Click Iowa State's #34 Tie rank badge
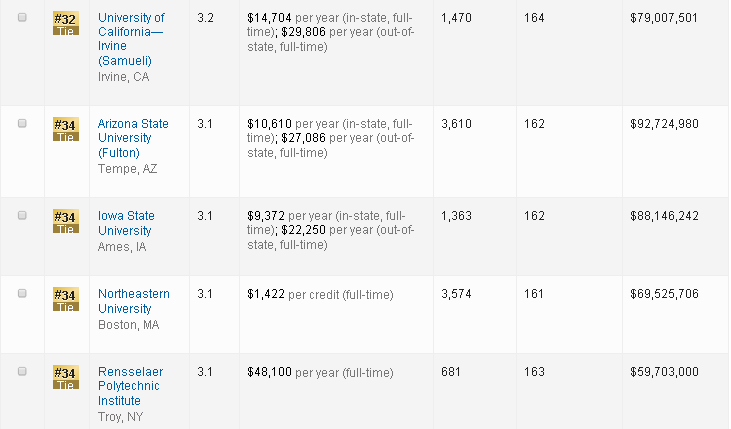The height and width of the screenshot is (429, 731). tap(65, 221)
